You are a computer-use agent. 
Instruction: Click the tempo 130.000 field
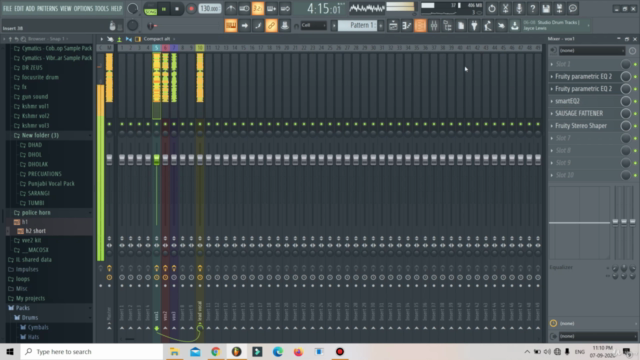pos(210,9)
